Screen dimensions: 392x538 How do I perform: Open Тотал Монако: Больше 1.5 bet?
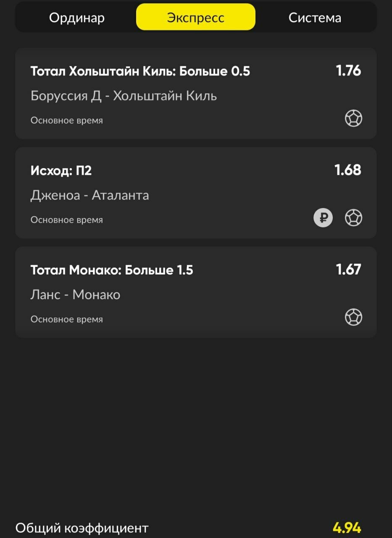[x=112, y=270]
